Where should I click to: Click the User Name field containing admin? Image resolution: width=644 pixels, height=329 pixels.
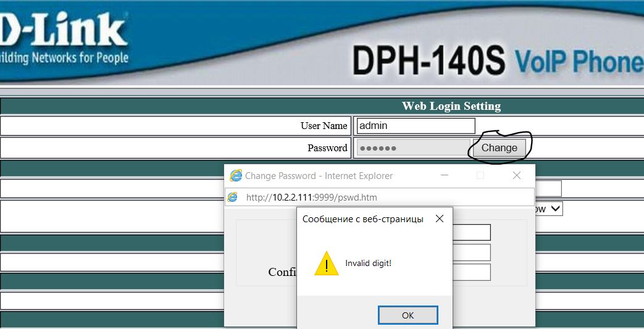click(x=416, y=126)
